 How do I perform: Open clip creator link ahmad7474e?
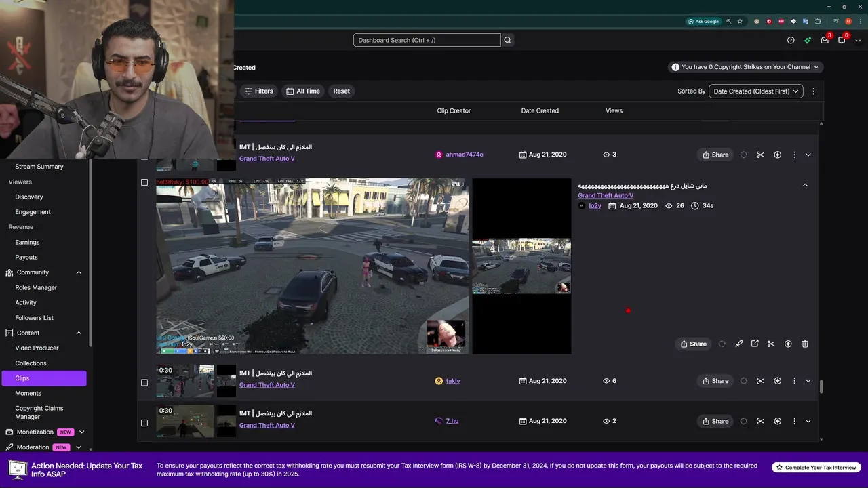(465, 155)
